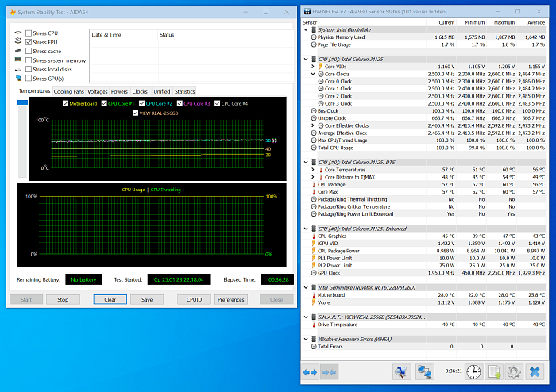This screenshot has width=556, height=392.
Task: Collapse the S.M.A.R.T.: VIEW REAL-256GB section
Action: tap(306, 317)
